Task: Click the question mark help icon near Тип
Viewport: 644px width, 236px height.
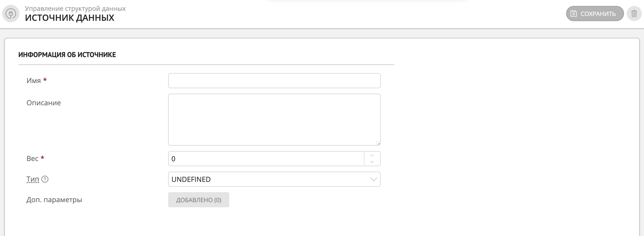Action: (45, 179)
